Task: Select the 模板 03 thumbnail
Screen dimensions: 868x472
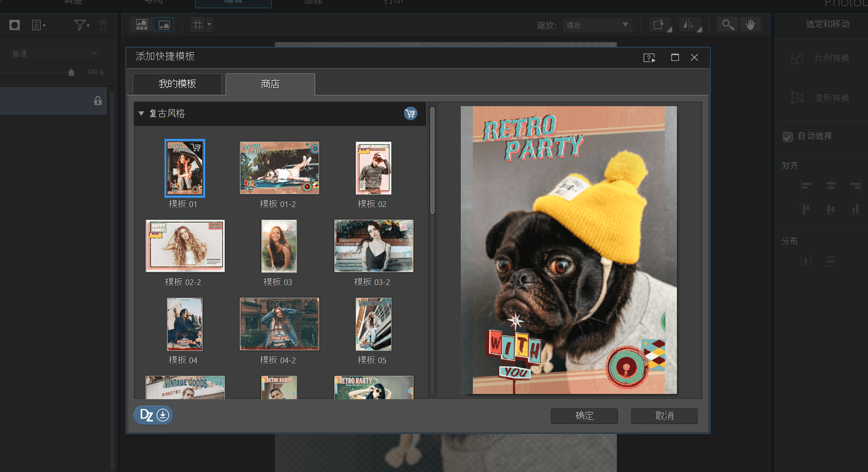Action: coord(279,246)
